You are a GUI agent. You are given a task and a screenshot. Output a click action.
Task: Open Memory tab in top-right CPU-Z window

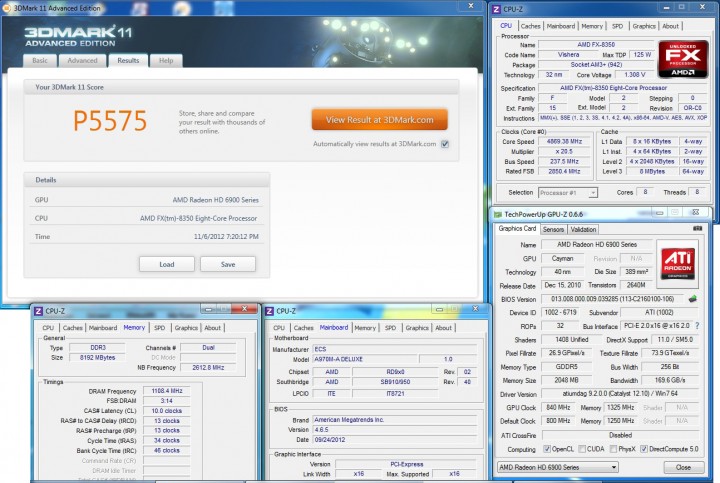[x=592, y=26]
